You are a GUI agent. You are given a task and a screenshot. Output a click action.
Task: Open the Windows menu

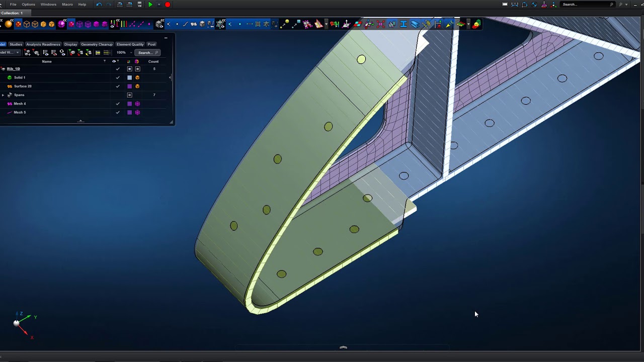click(48, 5)
